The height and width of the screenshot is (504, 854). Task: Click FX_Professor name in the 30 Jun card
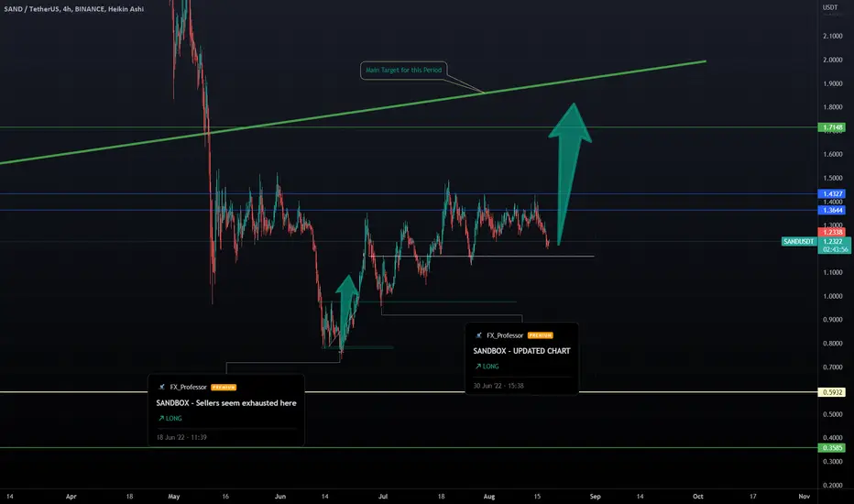505,335
